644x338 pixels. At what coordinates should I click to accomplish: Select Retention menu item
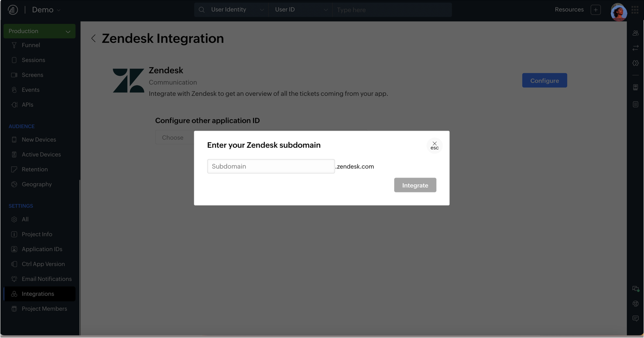35,169
